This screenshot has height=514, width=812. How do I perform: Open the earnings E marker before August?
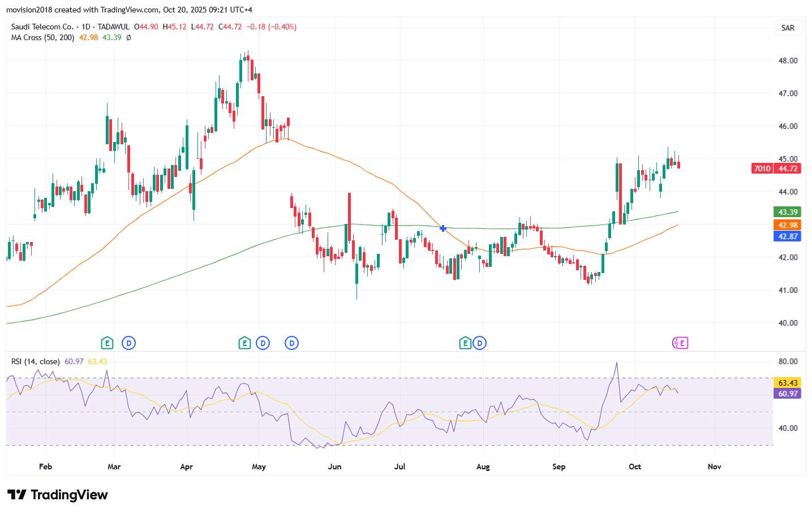[465, 343]
